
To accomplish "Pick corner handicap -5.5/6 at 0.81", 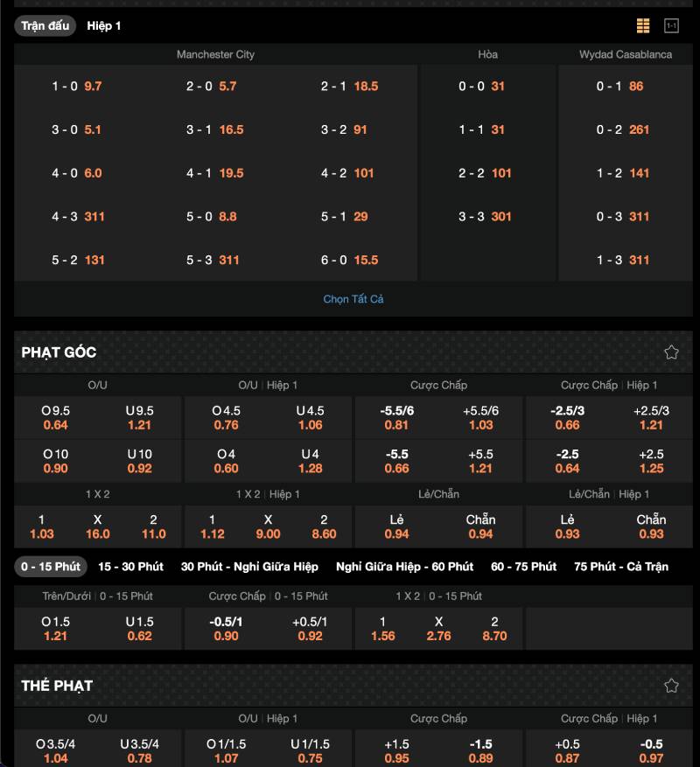I will click(396, 418).
